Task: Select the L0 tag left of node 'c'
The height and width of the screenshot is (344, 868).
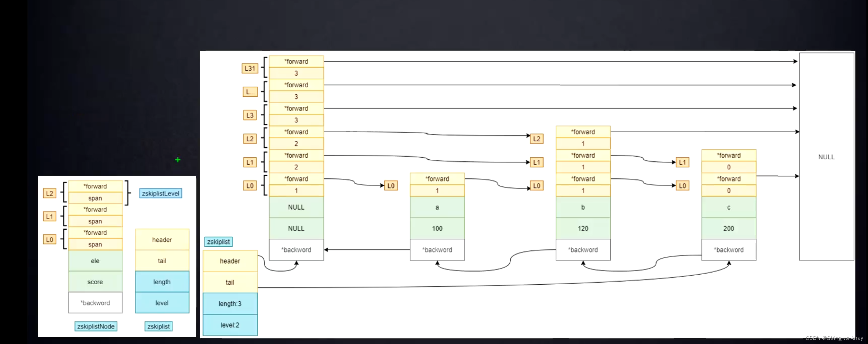Action: (682, 186)
